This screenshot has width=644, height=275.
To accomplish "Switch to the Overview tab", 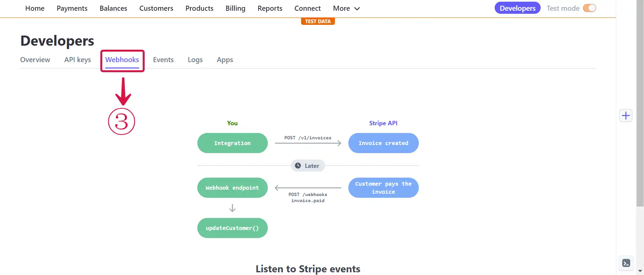I will tap(35, 60).
